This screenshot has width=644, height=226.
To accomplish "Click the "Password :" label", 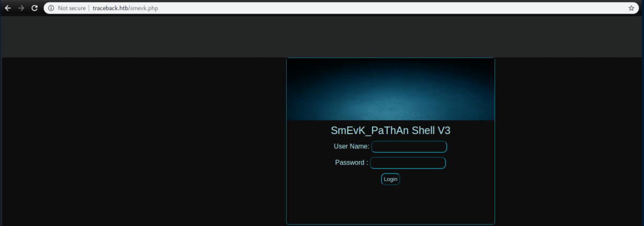I will click(x=351, y=163).
